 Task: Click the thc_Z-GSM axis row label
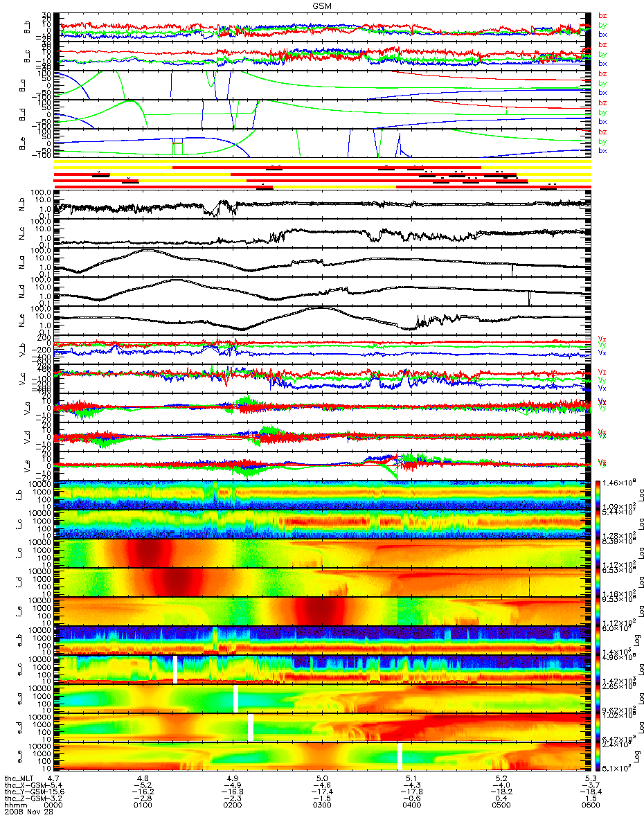pos(26,799)
